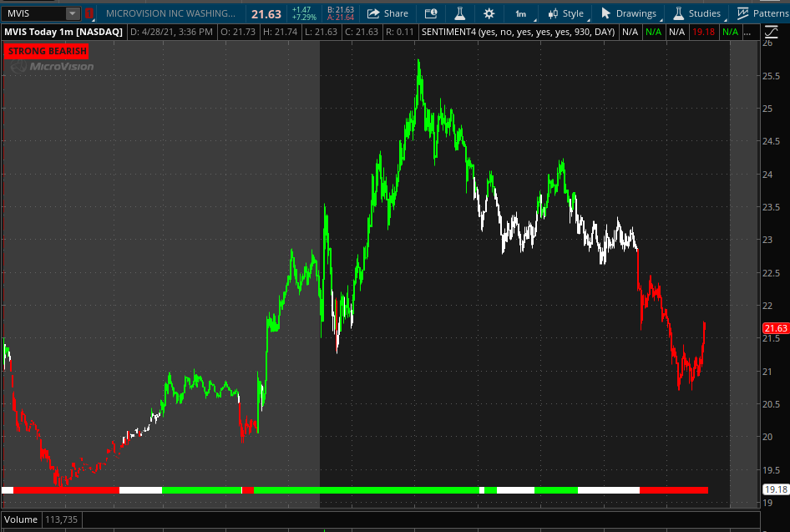Viewport: 790px width, 532px height.
Task: Click the ellipsis after study values
Action: [x=747, y=32]
